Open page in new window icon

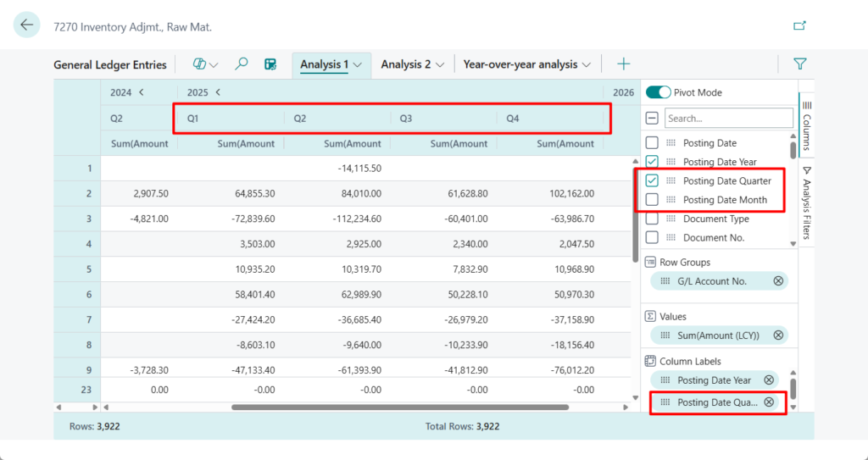click(798, 25)
